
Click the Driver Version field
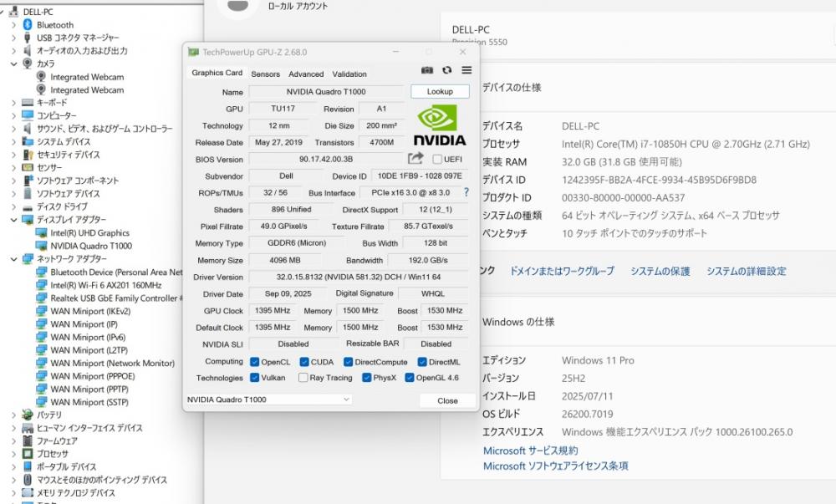pyautogui.click(x=359, y=277)
